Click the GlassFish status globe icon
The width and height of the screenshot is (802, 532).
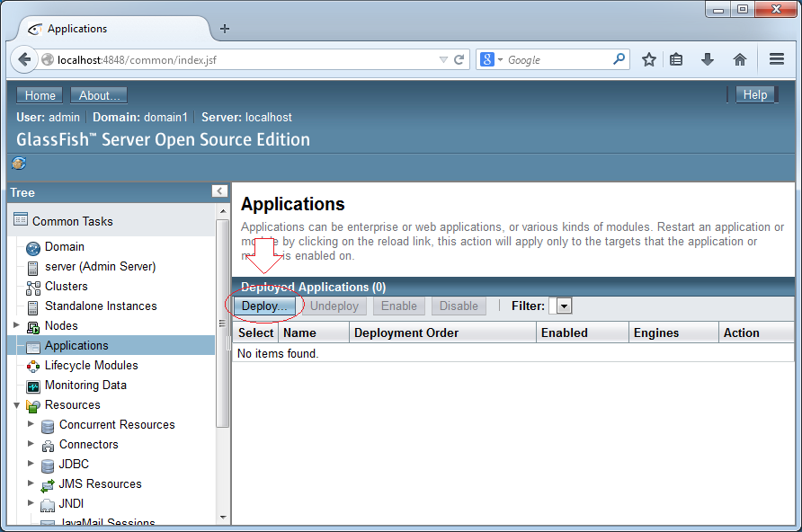[x=19, y=164]
